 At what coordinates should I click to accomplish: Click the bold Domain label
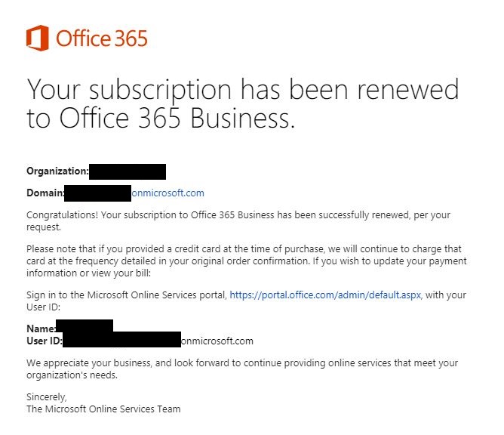pos(45,193)
